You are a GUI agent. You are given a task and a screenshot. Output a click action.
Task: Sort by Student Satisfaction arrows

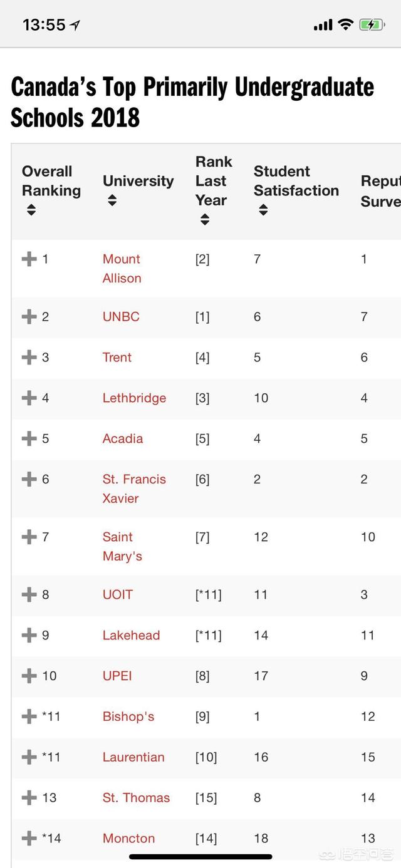pos(263,210)
